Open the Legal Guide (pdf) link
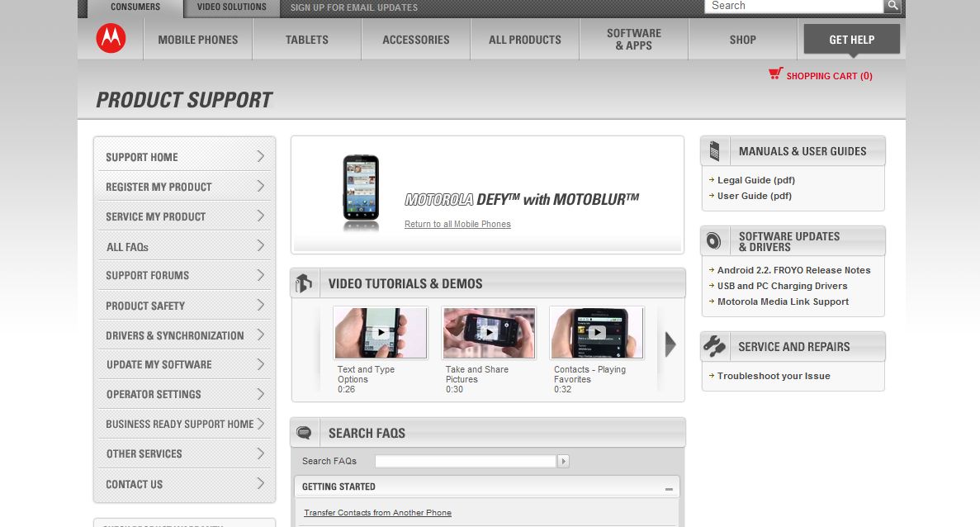Image resolution: width=980 pixels, height=527 pixels. [x=756, y=180]
